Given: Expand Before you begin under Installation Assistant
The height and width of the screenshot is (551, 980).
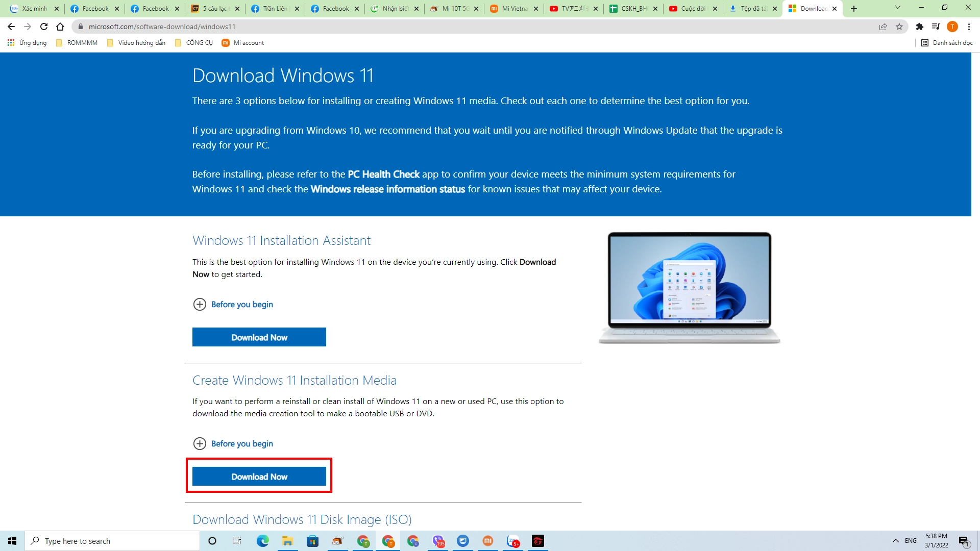Looking at the screenshot, I should pos(233,305).
